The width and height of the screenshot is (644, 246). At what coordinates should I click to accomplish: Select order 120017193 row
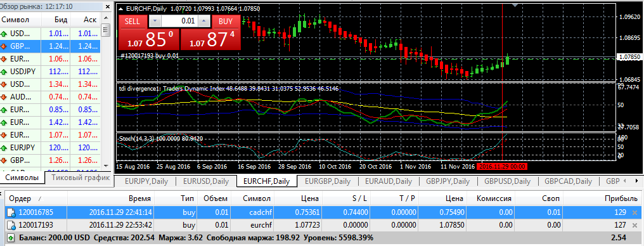pos(323,225)
